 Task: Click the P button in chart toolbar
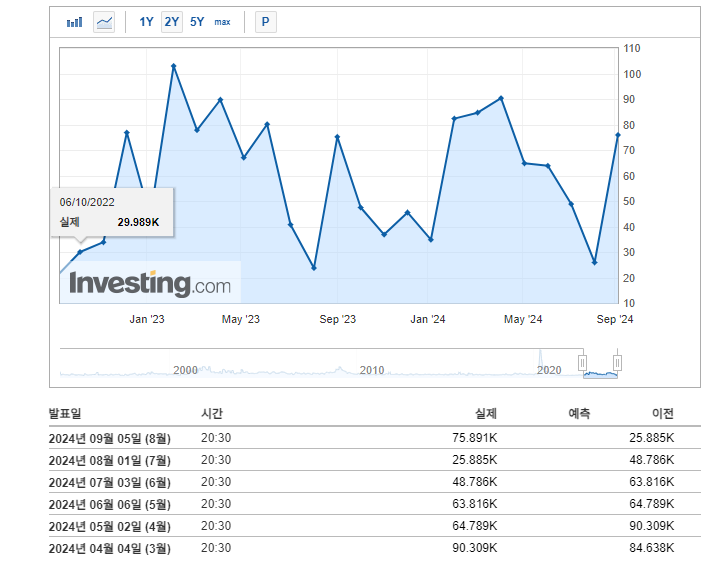265,22
